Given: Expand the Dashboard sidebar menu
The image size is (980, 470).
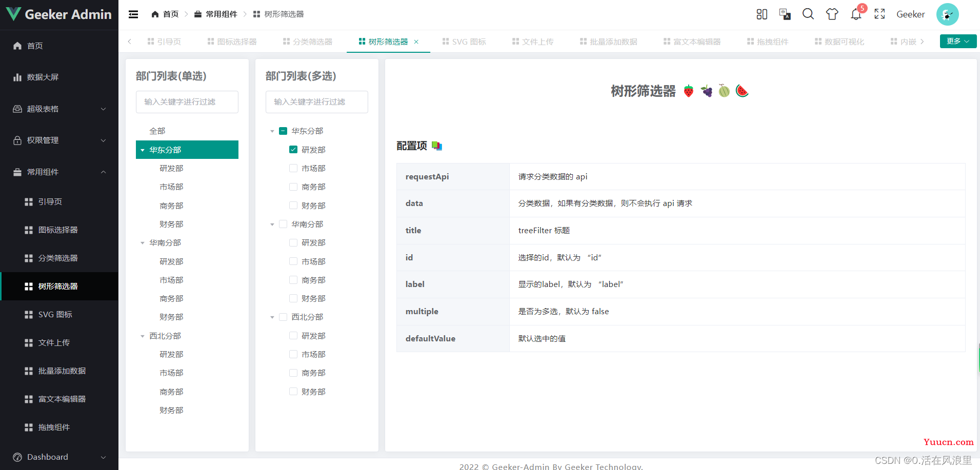Looking at the screenshot, I should point(59,457).
